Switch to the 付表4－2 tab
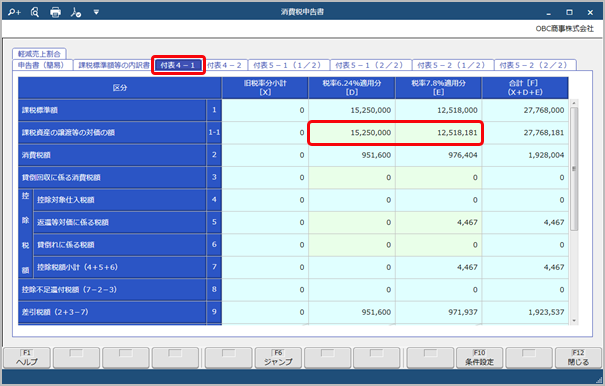This screenshot has width=605, height=386. 224,65
